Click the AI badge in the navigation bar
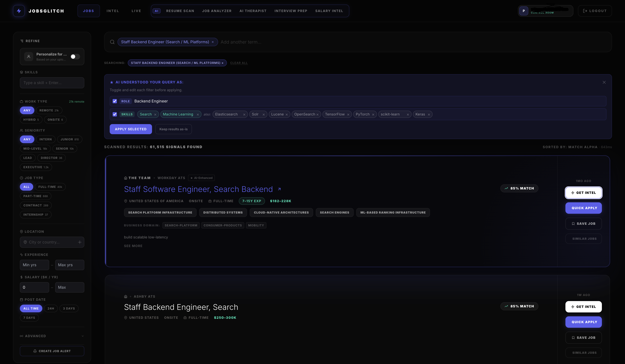Viewport: 625px width, 364px height. (157, 11)
